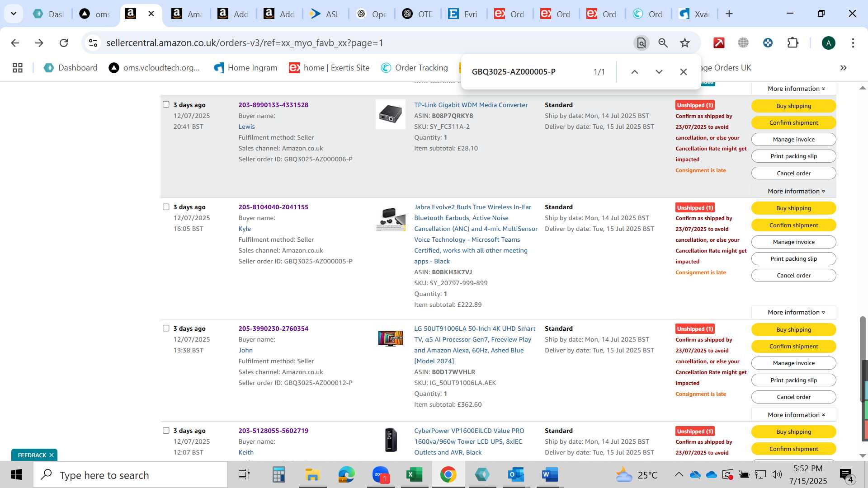
Task: Open Excel from the taskbar
Action: click(x=414, y=475)
